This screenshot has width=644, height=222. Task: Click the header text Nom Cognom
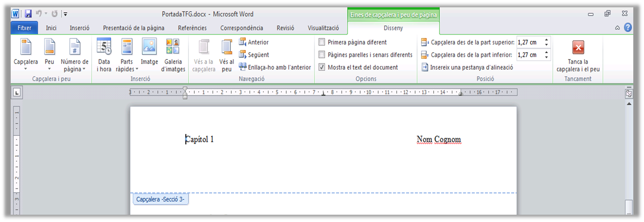[439, 140]
